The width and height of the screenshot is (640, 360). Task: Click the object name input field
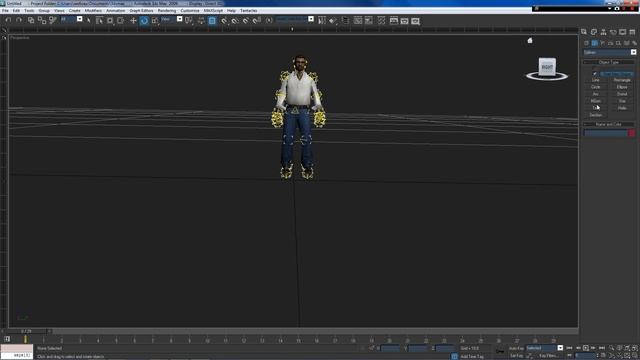point(606,133)
